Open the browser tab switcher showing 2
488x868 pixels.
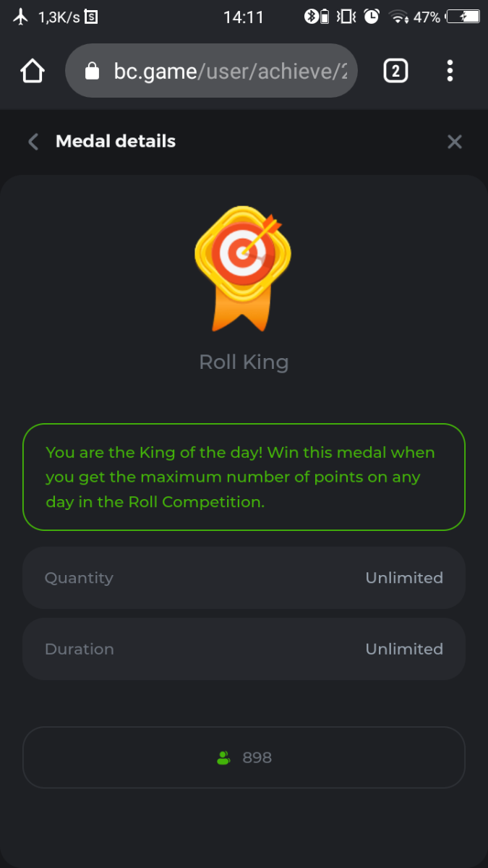(395, 71)
